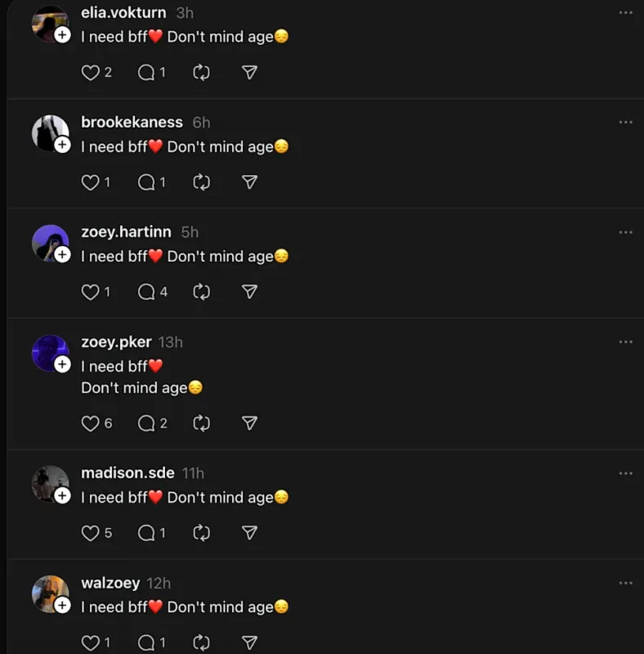This screenshot has width=644, height=654.
Task: Like elia.vokturn's post
Action: [90, 72]
